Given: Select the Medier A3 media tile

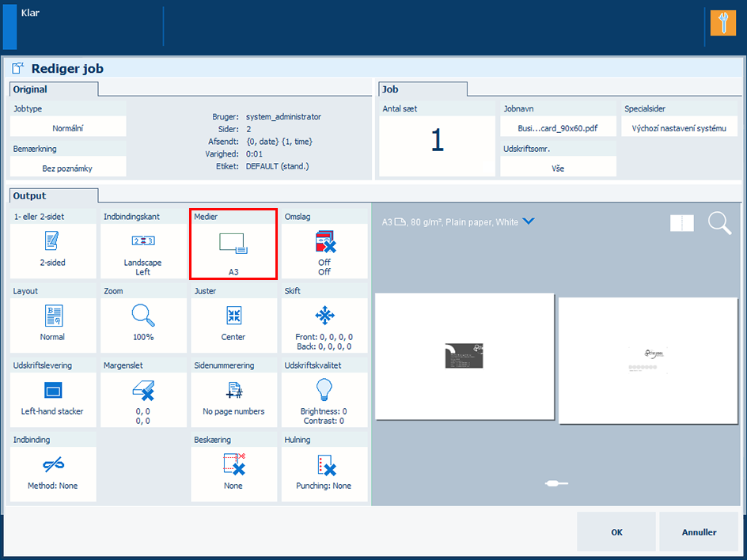Looking at the screenshot, I should 233,244.
